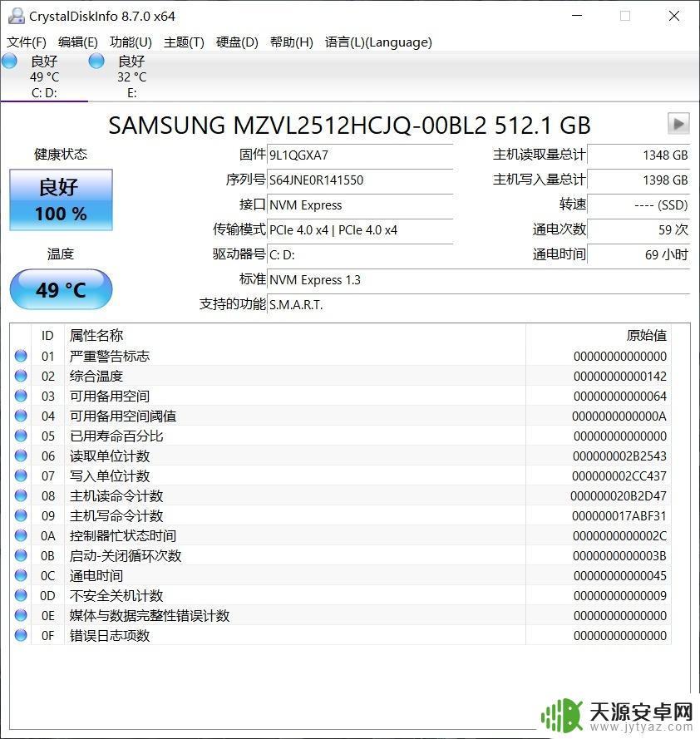Click the 健康状态 label
The width and height of the screenshot is (700, 739).
(61, 154)
